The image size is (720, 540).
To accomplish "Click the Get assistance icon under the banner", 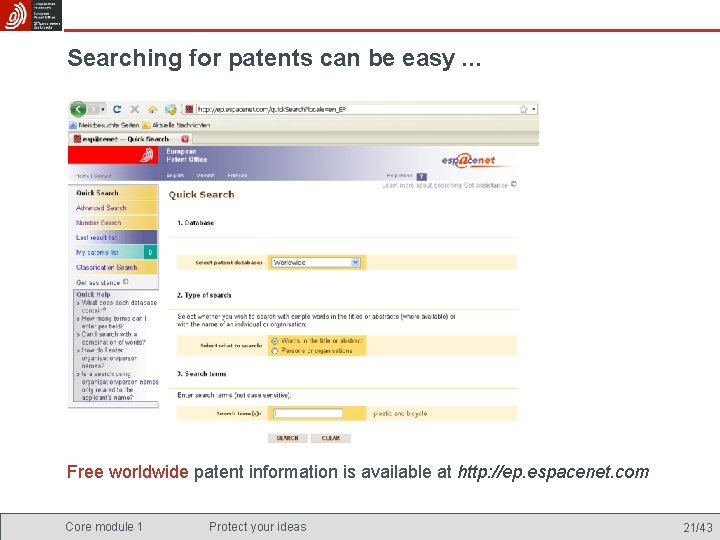I will tap(514, 184).
